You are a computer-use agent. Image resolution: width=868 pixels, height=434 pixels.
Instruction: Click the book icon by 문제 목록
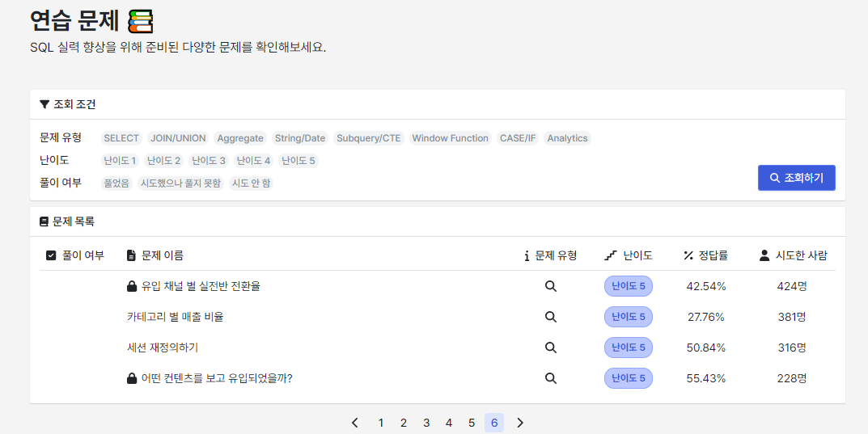pyautogui.click(x=44, y=221)
